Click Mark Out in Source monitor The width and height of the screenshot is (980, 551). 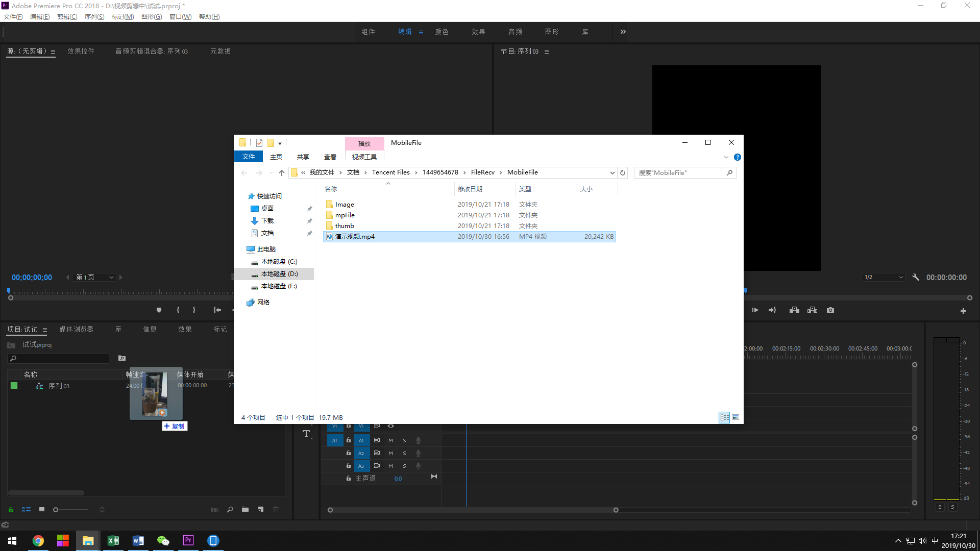coord(194,310)
